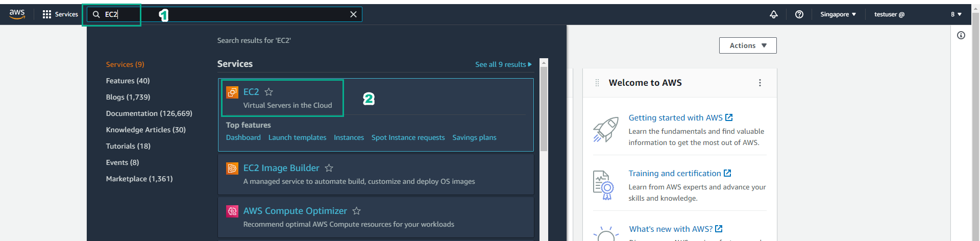The height and width of the screenshot is (241, 980).
Task: Open Savings plans feature link
Action: pos(474,137)
